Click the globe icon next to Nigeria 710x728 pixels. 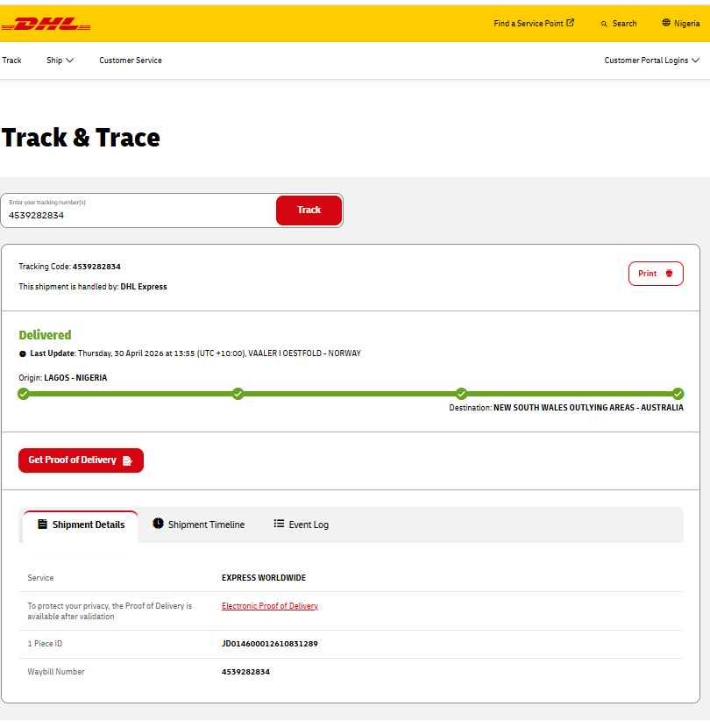666,23
